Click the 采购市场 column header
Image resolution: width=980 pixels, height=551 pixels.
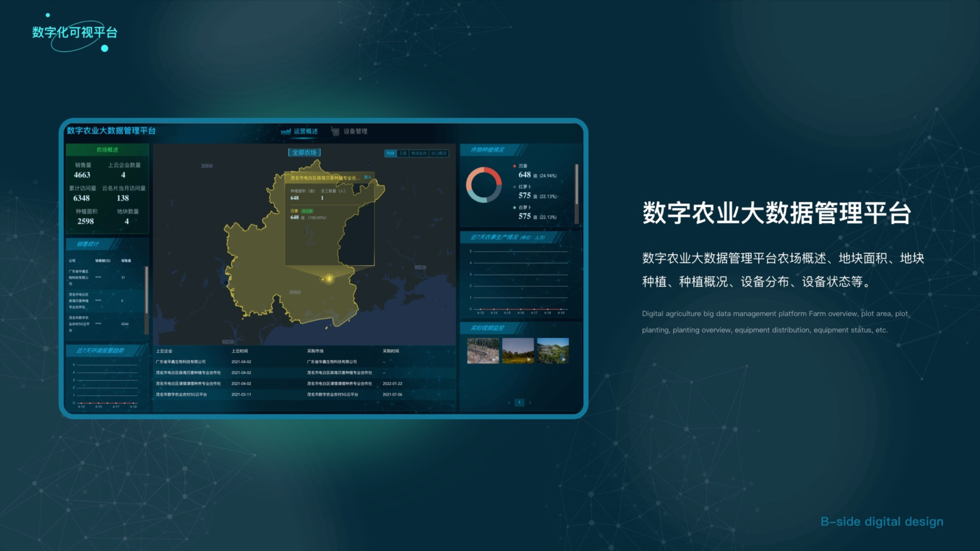[x=315, y=351]
